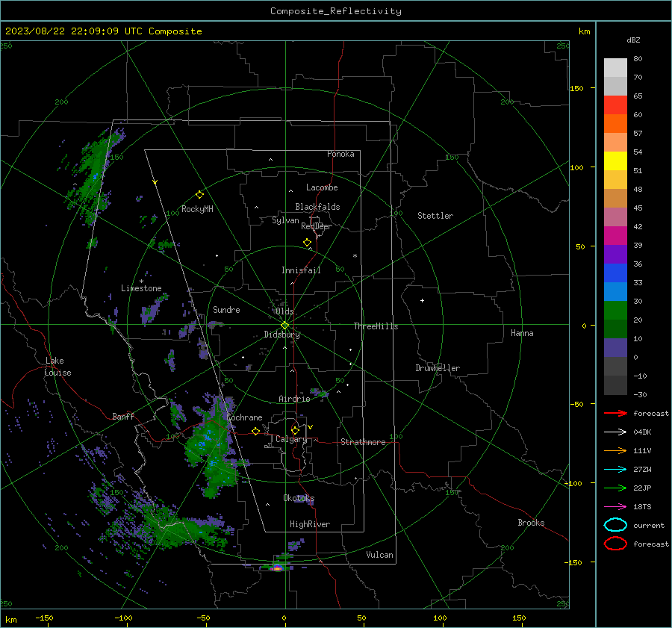Select the light gray 70–80 dBZ swatch

tap(615, 68)
